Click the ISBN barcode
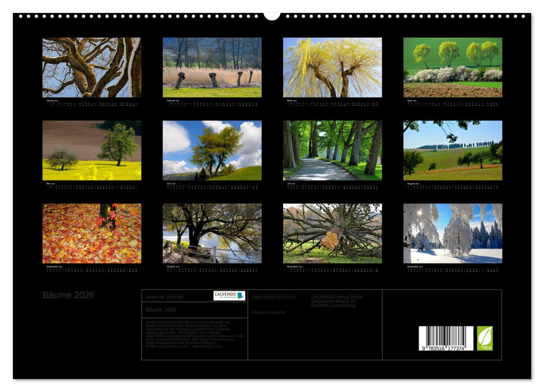The image size is (544, 392). 446,338
